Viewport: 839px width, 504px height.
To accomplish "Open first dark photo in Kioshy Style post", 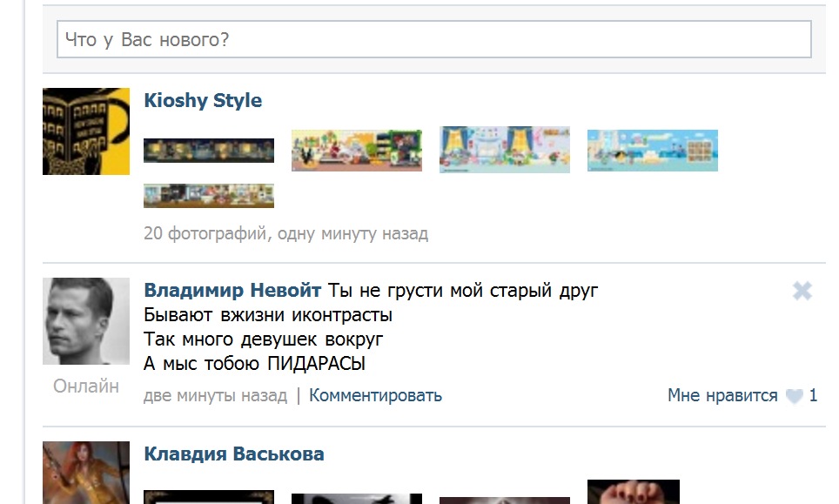I will (209, 151).
